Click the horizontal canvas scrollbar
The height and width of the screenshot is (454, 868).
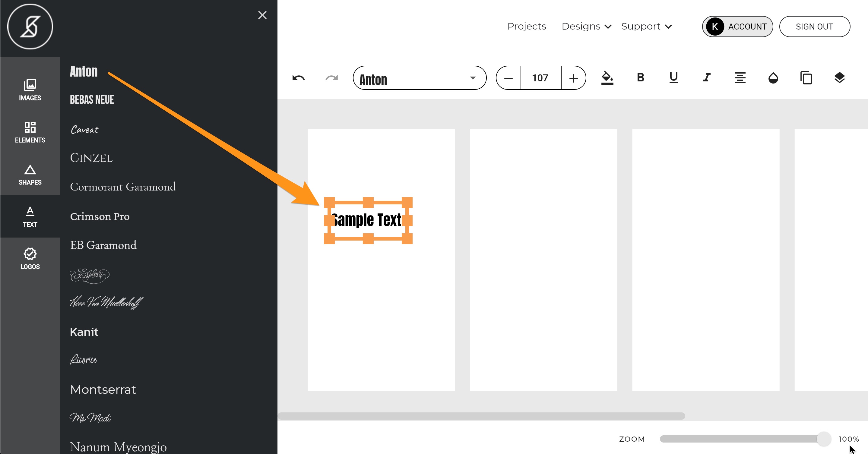click(x=481, y=416)
